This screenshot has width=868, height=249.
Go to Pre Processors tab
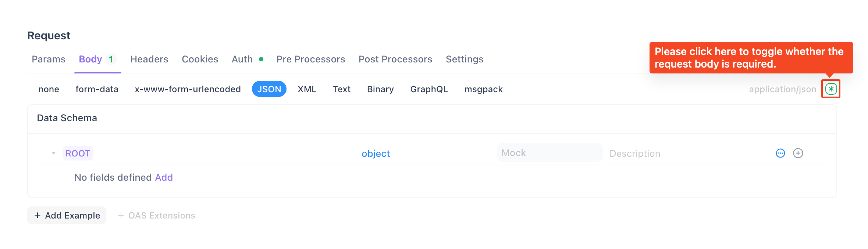(x=311, y=59)
